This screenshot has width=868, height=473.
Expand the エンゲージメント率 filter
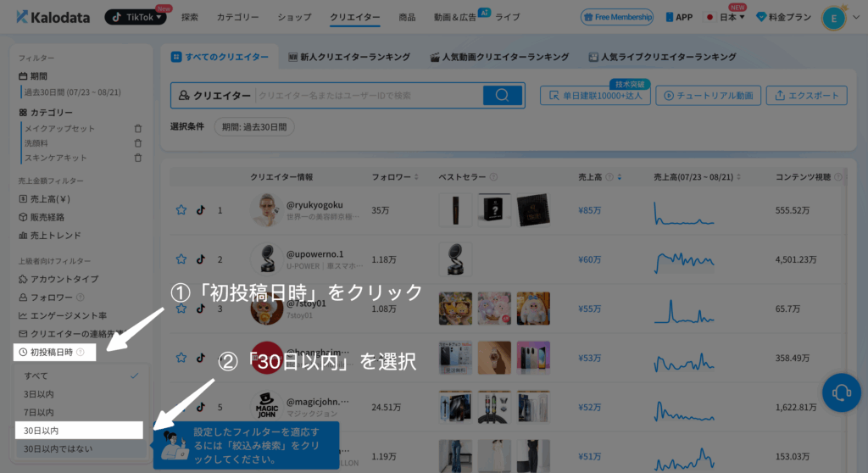tap(63, 315)
